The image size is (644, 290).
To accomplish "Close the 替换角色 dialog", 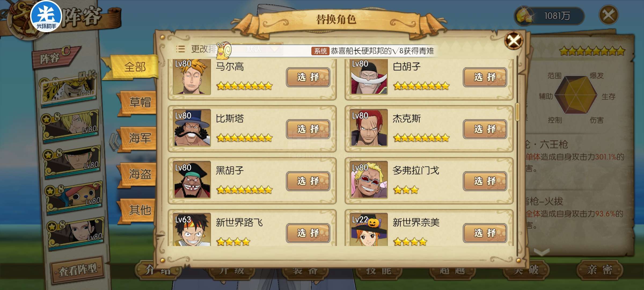I will tap(513, 41).
